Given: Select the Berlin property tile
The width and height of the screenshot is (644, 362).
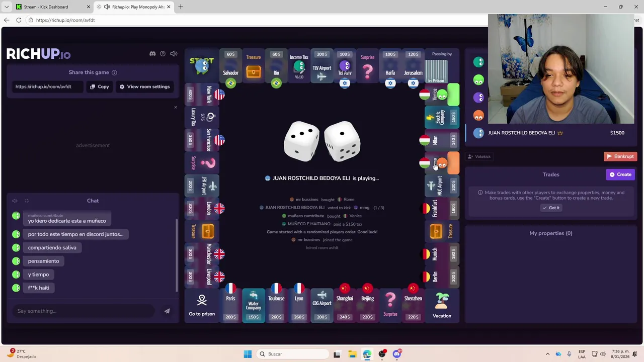Looking at the screenshot, I should point(442,277).
